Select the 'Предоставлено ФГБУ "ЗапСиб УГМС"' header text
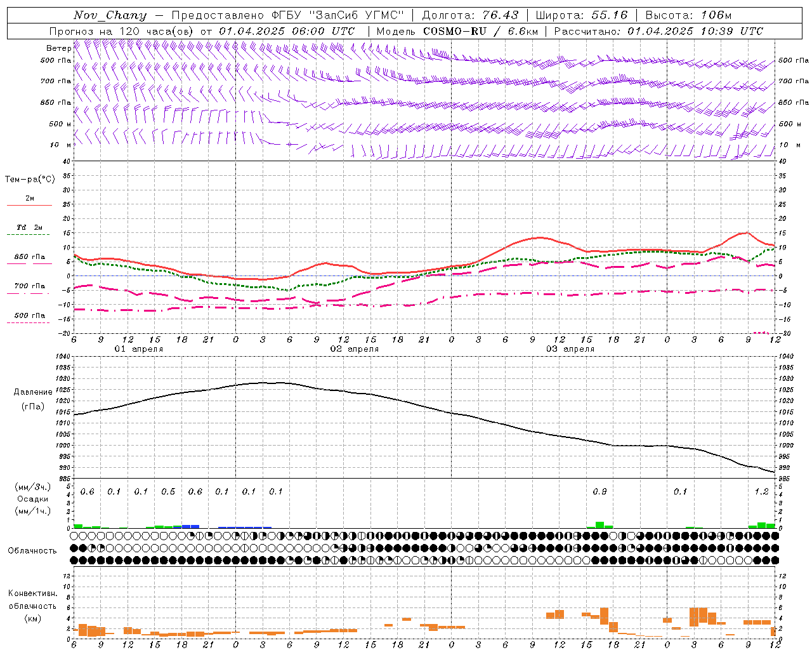Screen dimensions: 812x650 pos(288,15)
